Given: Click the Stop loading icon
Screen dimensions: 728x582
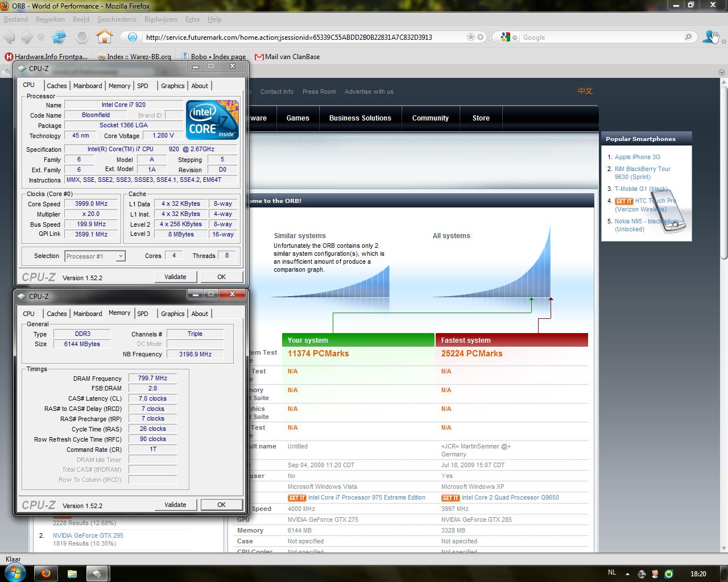Looking at the screenshot, I should click(82, 38).
